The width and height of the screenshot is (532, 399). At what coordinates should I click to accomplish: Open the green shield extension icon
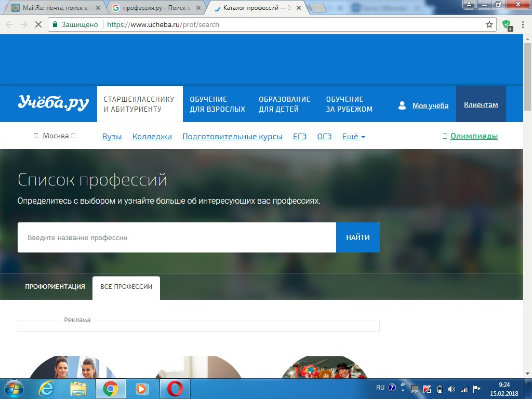507,25
